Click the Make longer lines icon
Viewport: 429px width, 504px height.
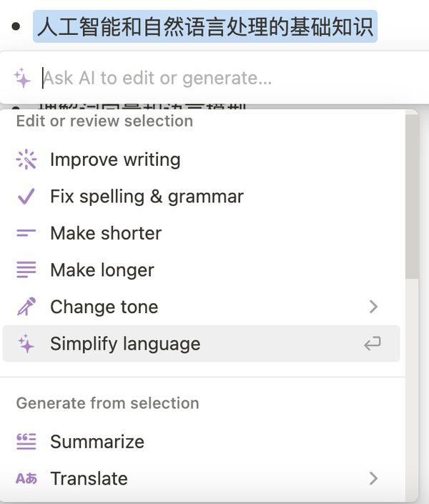[x=26, y=270]
